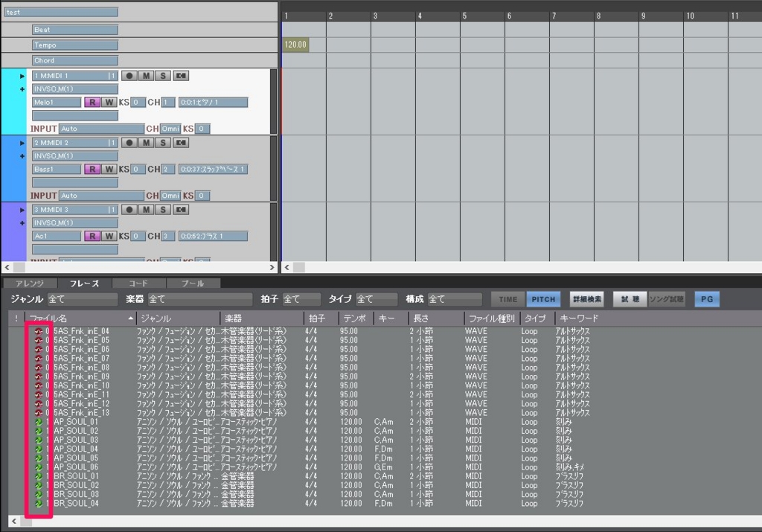Image resolution: width=762 pixels, height=532 pixels.
Task: Toggle W automation write on Bass1
Action: [109, 169]
